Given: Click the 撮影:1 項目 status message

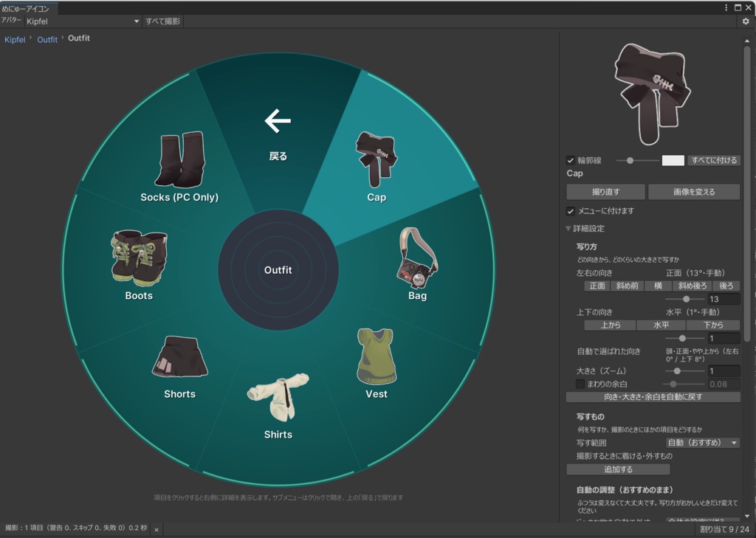Looking at the screenshot, I should (76, 528).
